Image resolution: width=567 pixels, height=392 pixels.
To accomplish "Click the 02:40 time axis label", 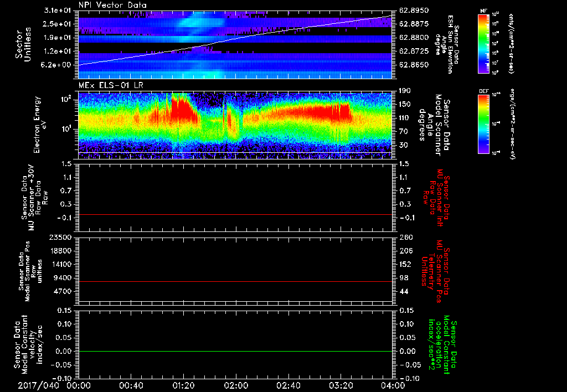I will pos(288,386).
